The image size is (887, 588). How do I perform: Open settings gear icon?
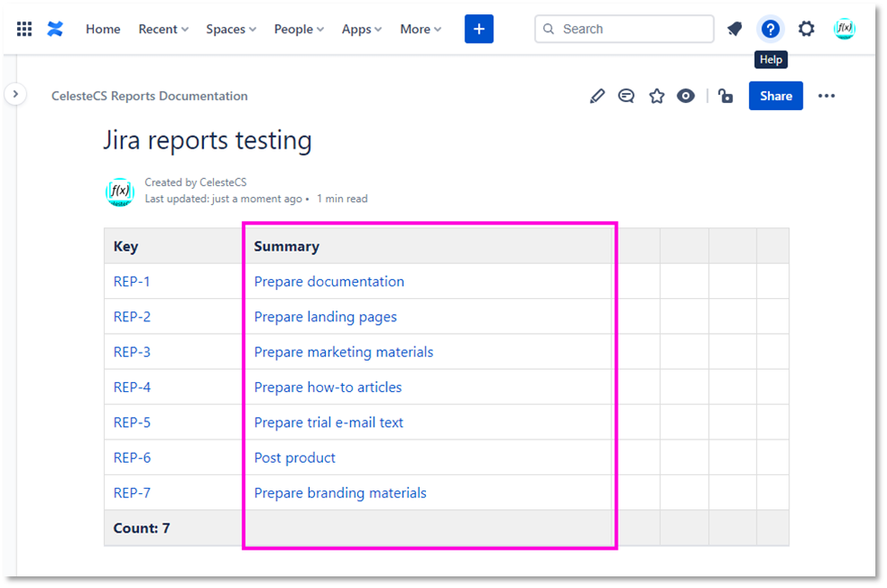tap(806, 29)
